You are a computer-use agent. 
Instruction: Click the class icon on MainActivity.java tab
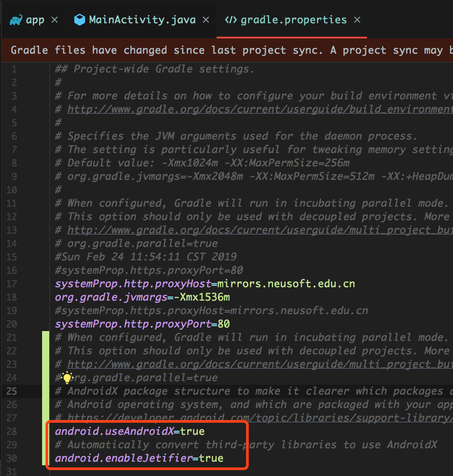point(80,19)
